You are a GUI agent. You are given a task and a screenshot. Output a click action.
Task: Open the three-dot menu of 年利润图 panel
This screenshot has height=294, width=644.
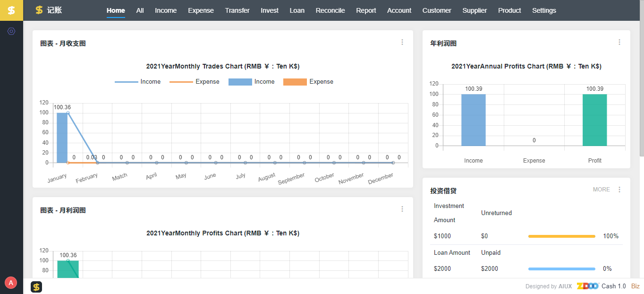pos(619,42)
